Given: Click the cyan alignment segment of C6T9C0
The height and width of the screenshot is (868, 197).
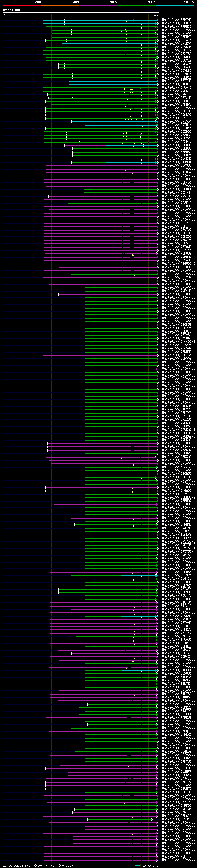Looking at the screenshot, I should pyautogui.click(x=139, y=575).
